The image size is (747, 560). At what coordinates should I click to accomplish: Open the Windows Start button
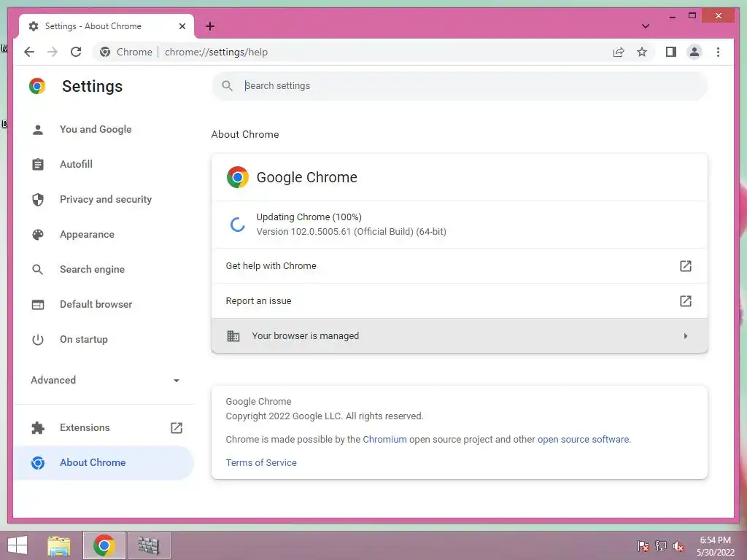18,545
